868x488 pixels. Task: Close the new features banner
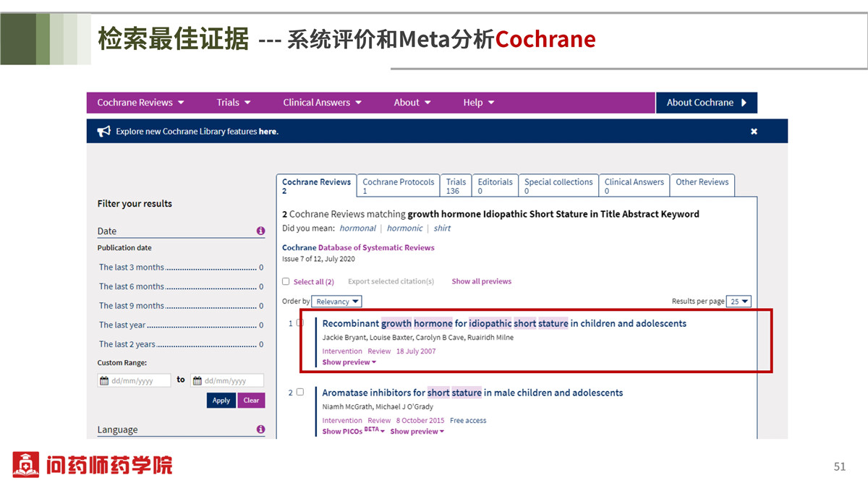pos(754,131)
